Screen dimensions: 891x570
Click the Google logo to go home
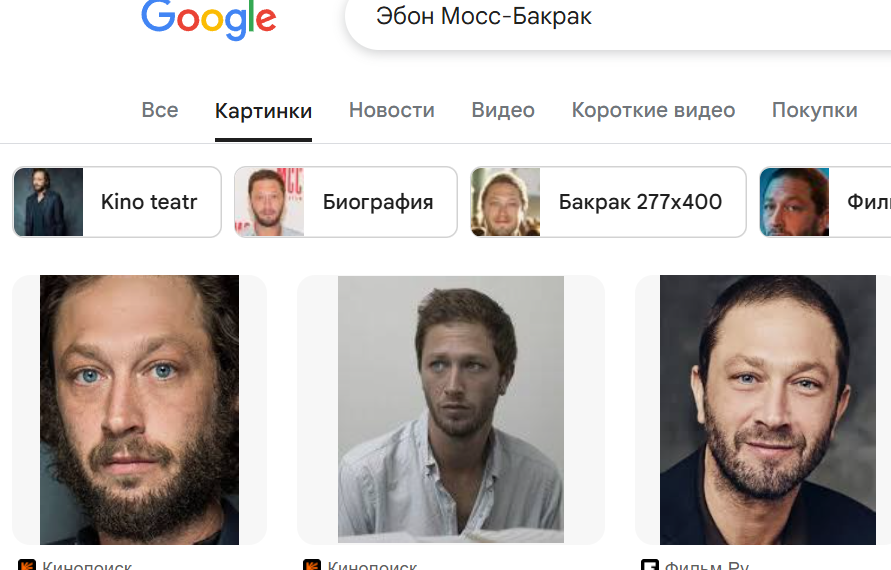pyautogui.click(x=209, y=19)
